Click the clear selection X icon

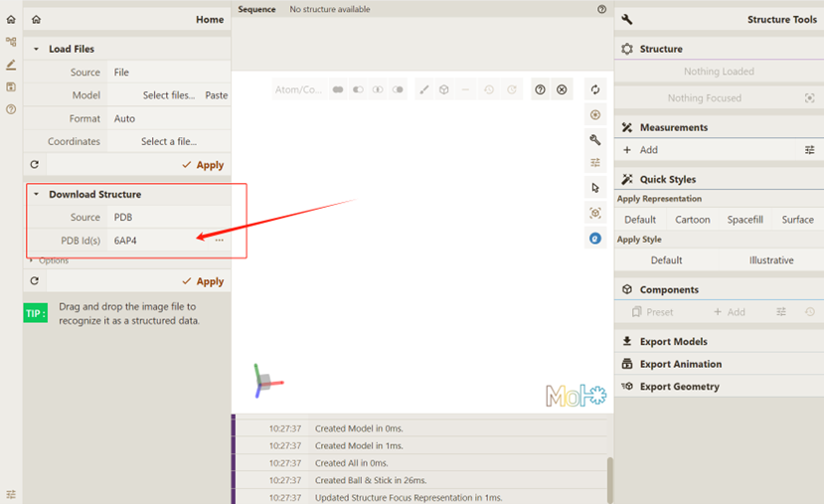pos(562,89)
